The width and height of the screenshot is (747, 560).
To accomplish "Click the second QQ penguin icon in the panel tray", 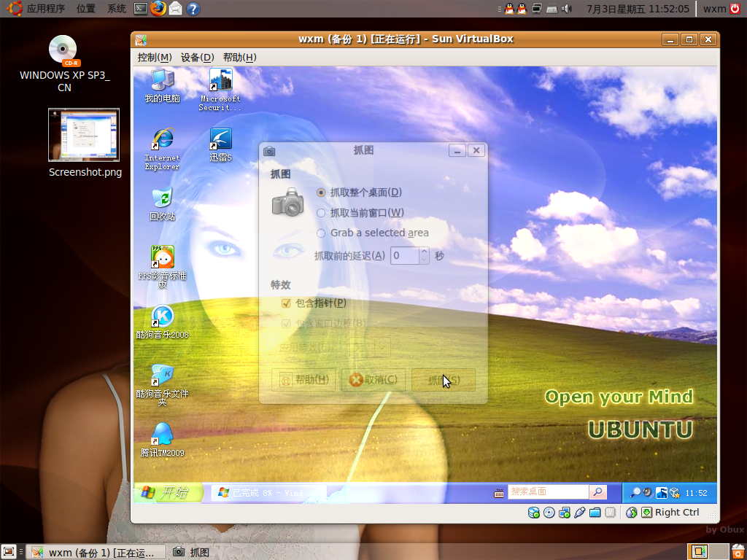I will (x=522, y=9).
